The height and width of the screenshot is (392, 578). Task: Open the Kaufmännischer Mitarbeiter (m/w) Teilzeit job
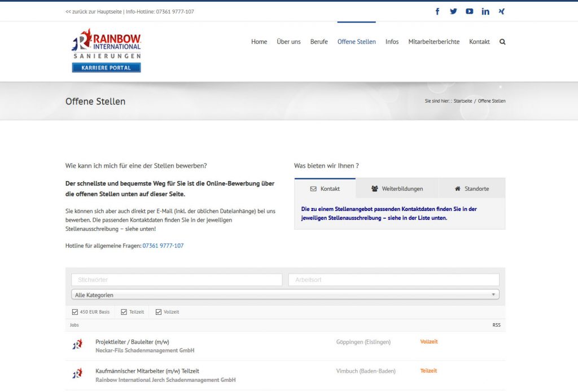tap(147, 371)
